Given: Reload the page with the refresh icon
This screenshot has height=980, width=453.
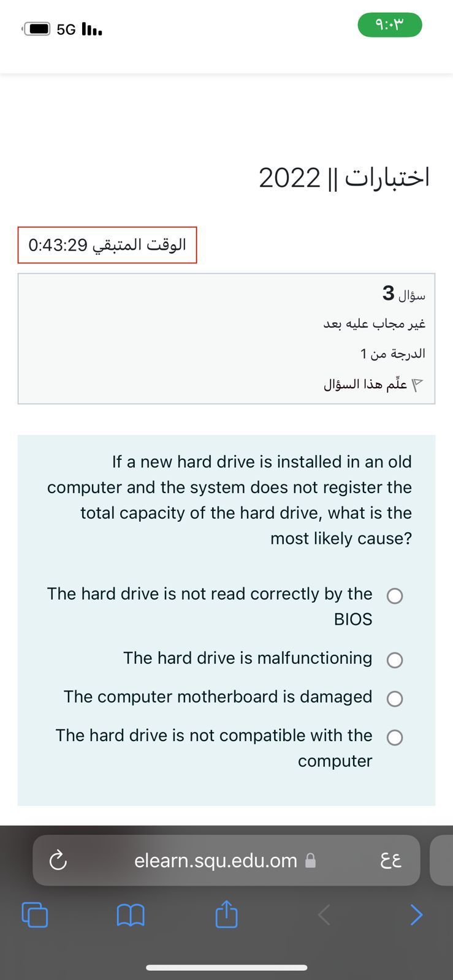Looking at the screenshot, I should [x=58, y=860].
